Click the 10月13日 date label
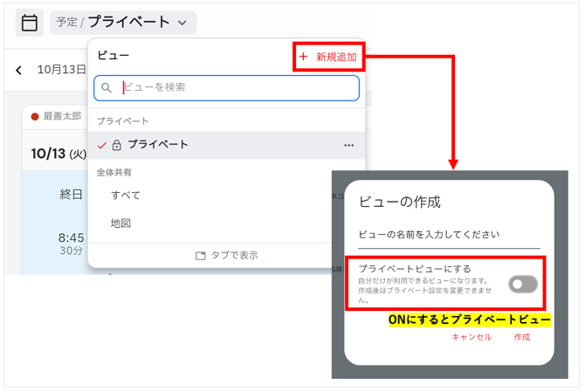Image resolution: width=585 pixels, height=392 pixels. coord(62,69)
